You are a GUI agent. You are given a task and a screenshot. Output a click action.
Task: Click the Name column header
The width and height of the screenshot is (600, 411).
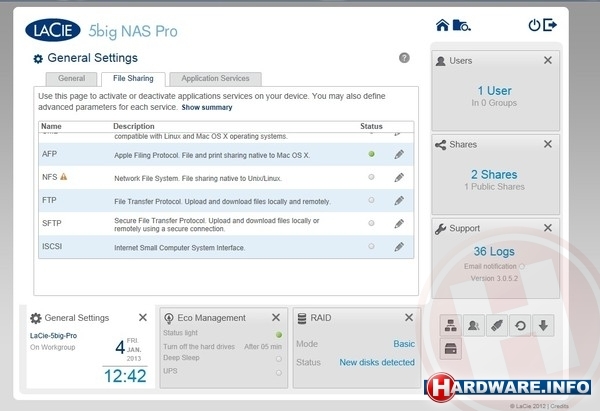pos(51,126)
